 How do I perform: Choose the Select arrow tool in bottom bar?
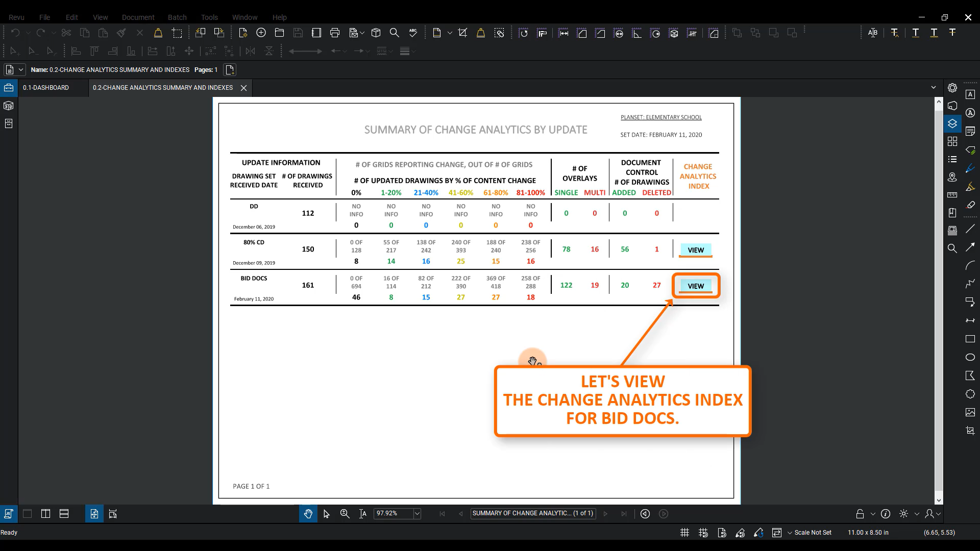point(327,514)
